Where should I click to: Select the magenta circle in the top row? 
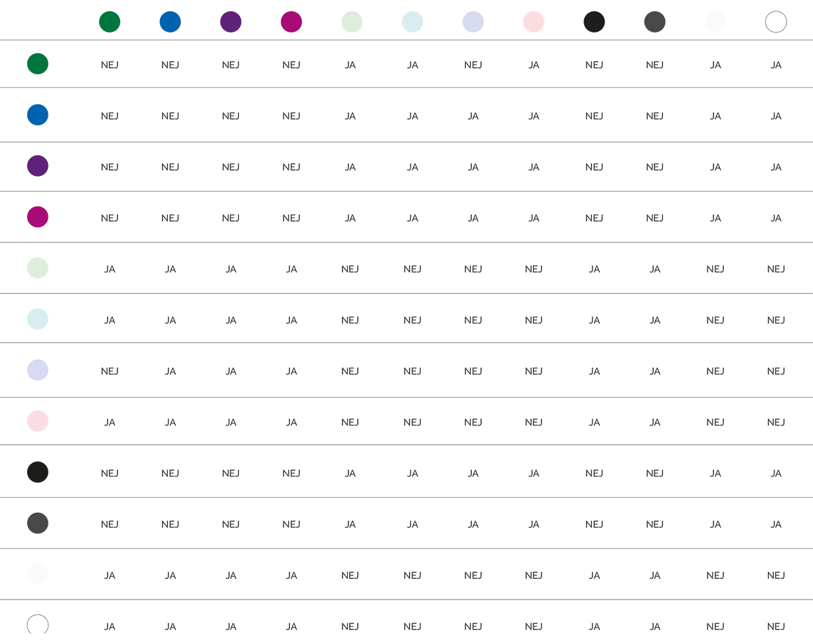tap(291, 22)
